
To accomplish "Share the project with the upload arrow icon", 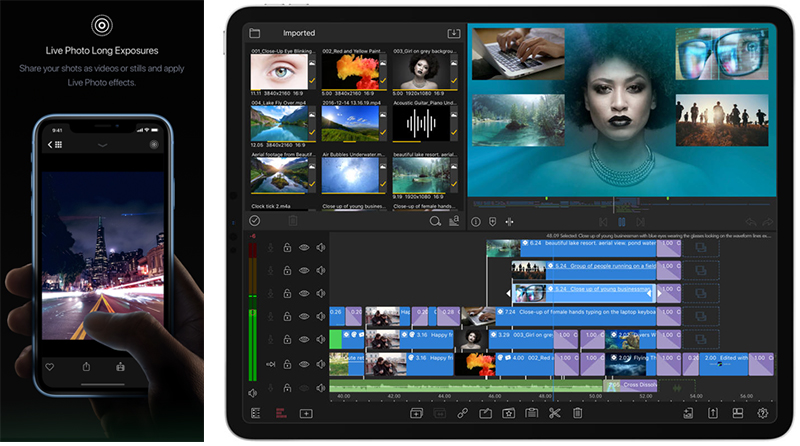I will coord(713,413).
